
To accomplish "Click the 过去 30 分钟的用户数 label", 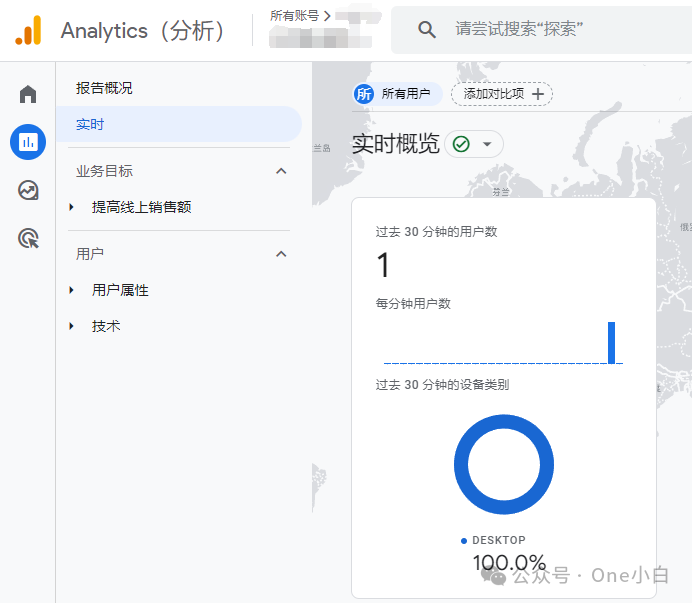I will pyautogui.click(x=436, y=232).
